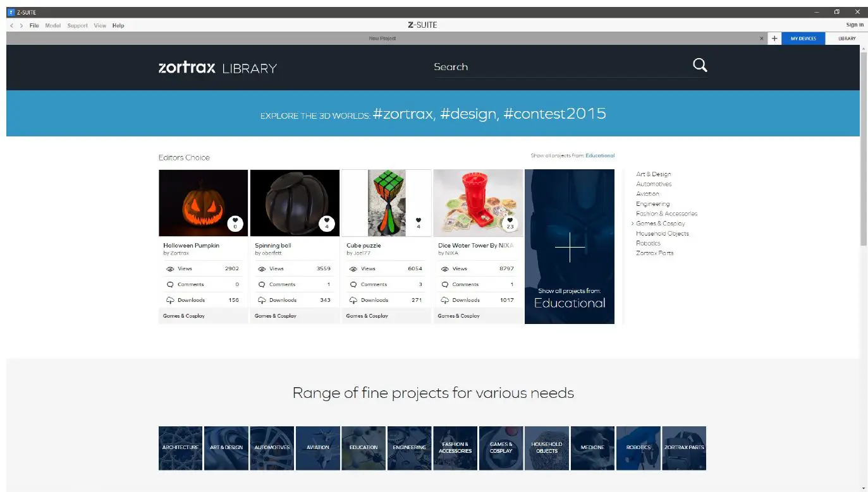This screenshot has height=492, width=868.
Task: Open the ARCHITECTURE category tile
Action: pyautogui.click(x=180, y=448)
